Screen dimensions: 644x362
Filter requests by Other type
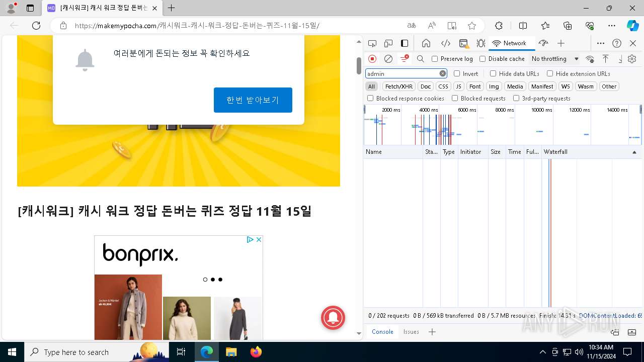pyautogui.click(x=609, y=86)
